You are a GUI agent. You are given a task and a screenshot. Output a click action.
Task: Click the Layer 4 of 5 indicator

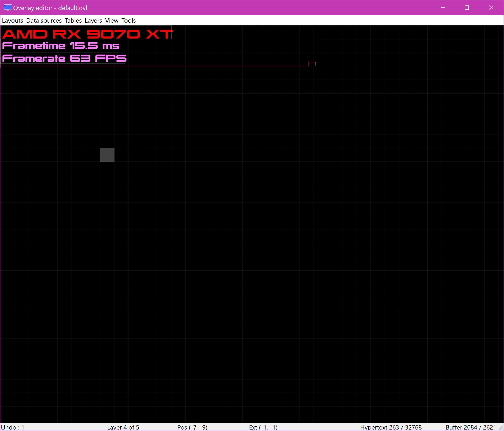[123, 427]
